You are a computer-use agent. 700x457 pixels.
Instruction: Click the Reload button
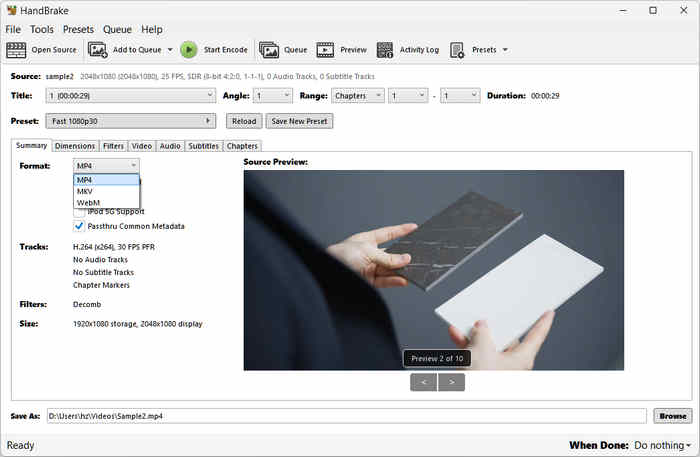244,121
